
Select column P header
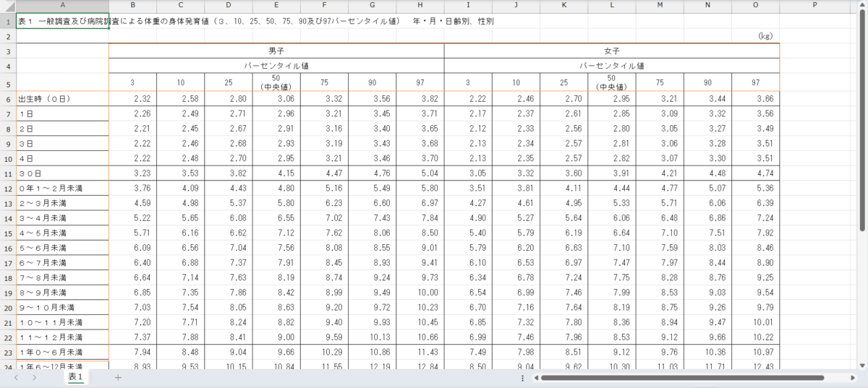[x=814, y=6]
